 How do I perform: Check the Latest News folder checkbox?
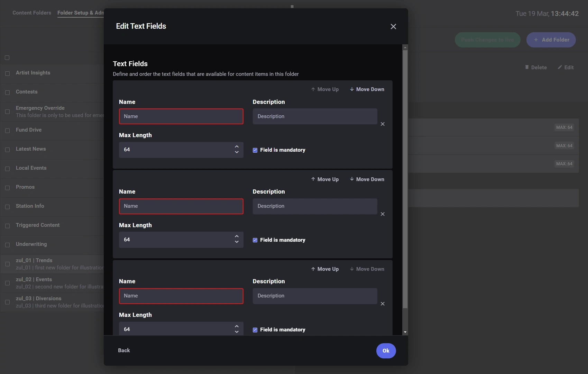pyautogui.click(x=7, y=150)
